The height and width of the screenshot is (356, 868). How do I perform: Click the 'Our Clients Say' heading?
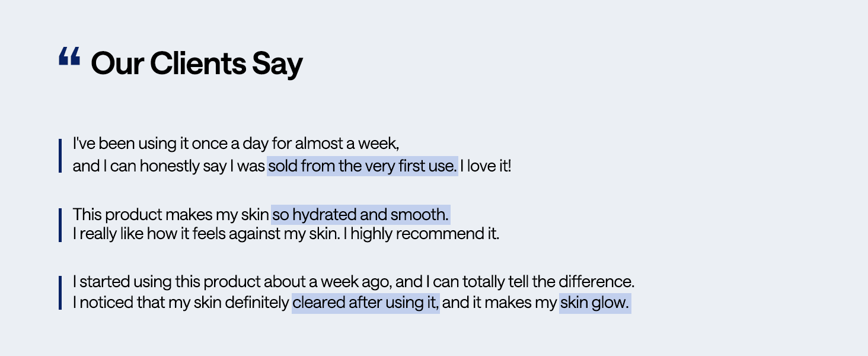pos(196,63)
